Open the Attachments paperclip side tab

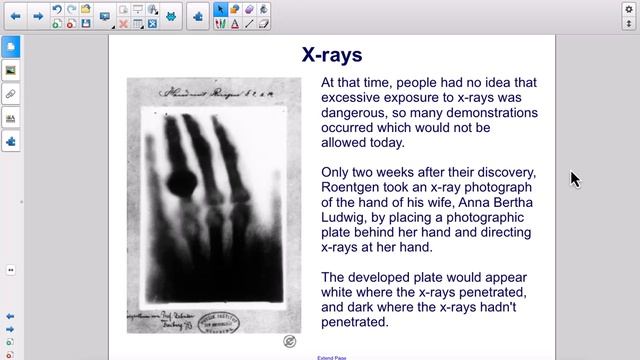11,94
